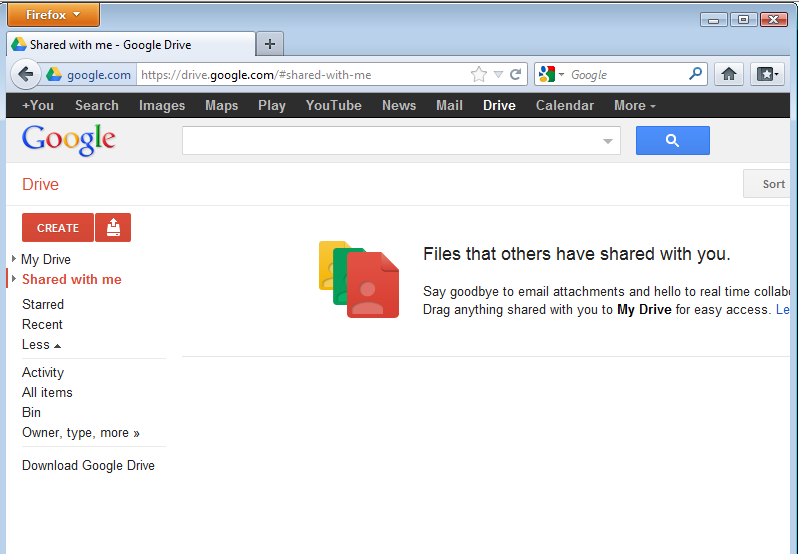The image size is (799, 554).
Task: Open a new tab with the plus button
Action: coord(270,44)
